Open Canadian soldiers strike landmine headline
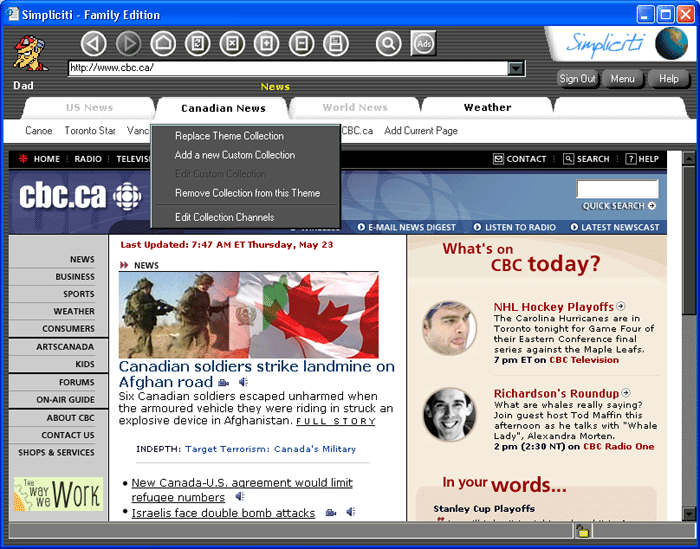This screenshot has height=549, width=700. coord(256,374)
